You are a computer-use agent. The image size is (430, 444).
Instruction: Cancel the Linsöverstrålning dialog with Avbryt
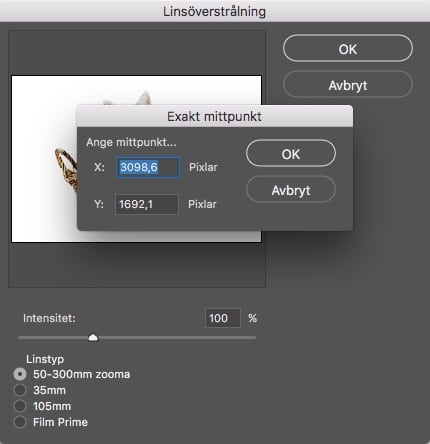[348, 85]
